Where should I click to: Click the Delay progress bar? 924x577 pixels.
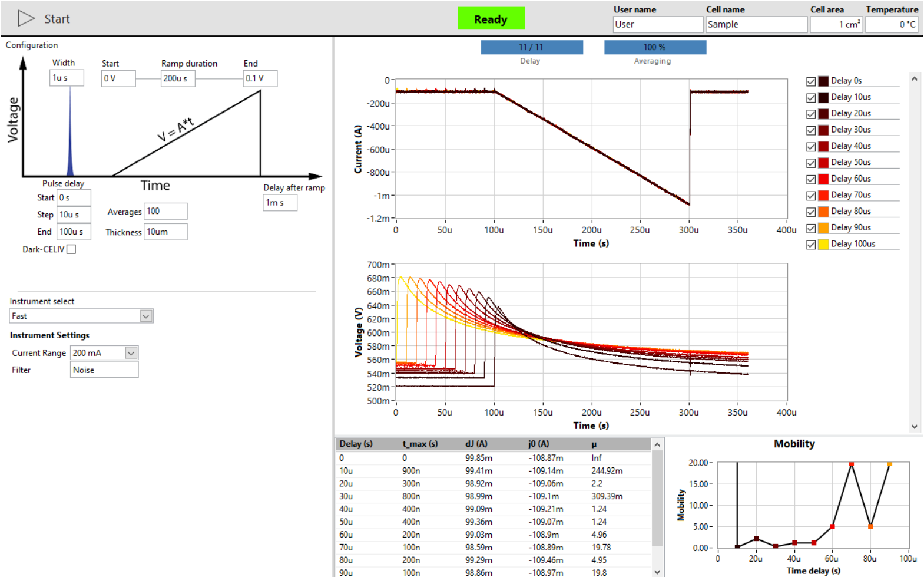(532, 47)
